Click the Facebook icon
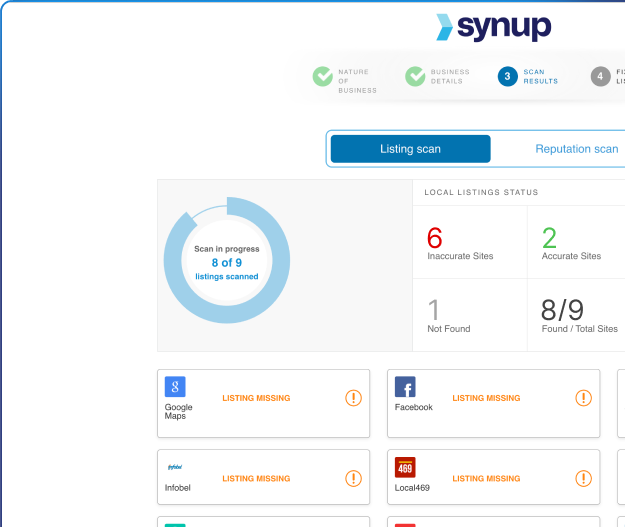The width and height of the screenshot is (625, 527). coord(405,387)
